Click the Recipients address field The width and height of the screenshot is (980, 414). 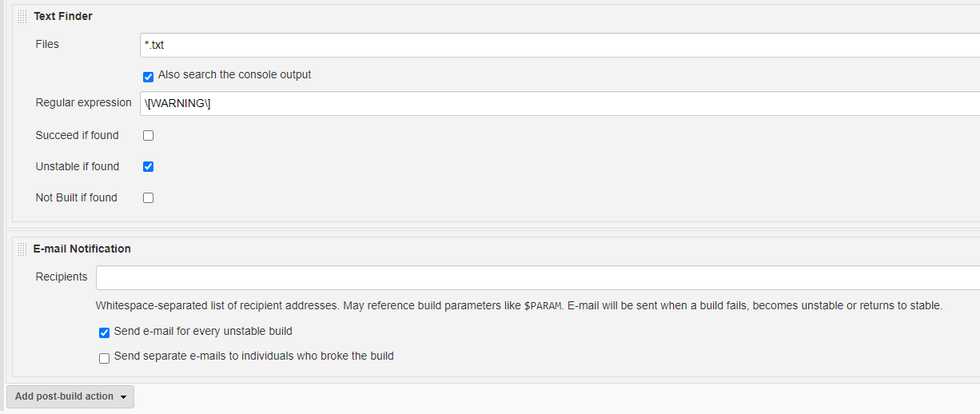pyautogui.click(x=537, y=277)
